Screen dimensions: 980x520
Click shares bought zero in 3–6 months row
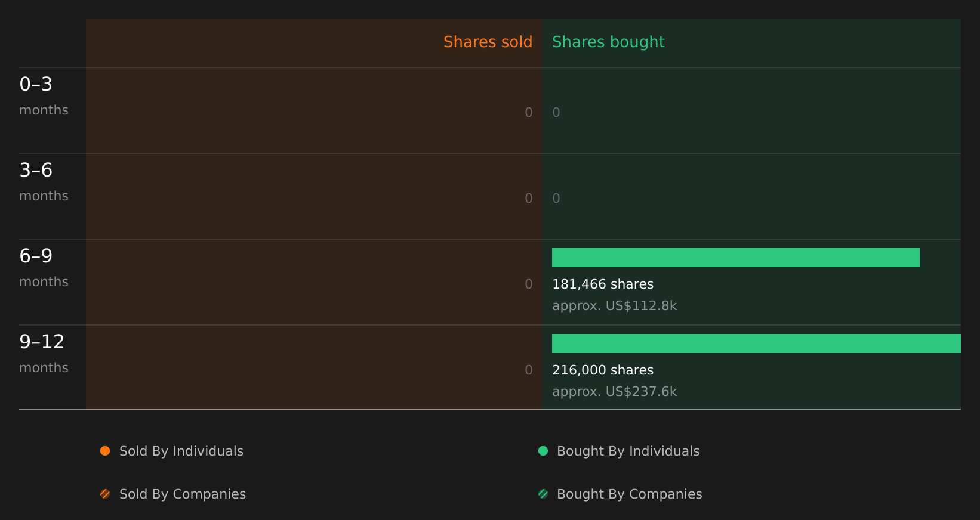tap(556, 199)
